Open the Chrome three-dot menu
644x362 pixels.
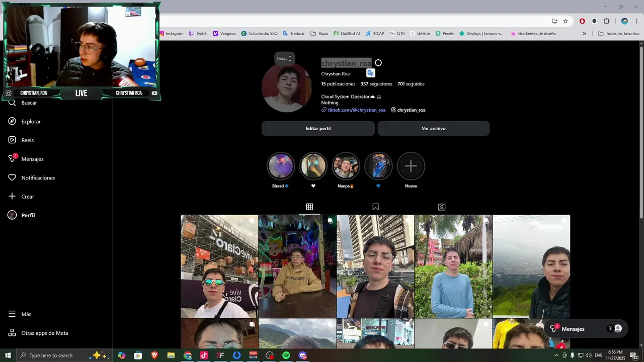(636, 21)
